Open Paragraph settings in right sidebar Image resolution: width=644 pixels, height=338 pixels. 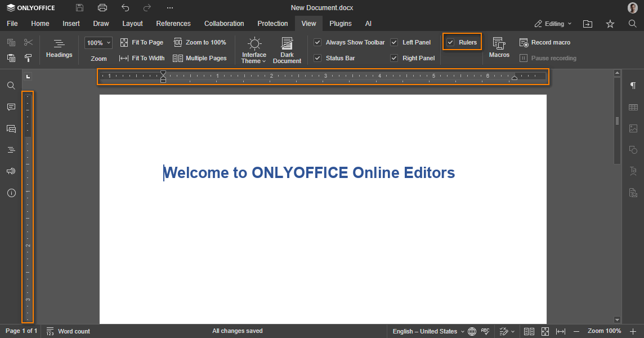coord(633,86)
